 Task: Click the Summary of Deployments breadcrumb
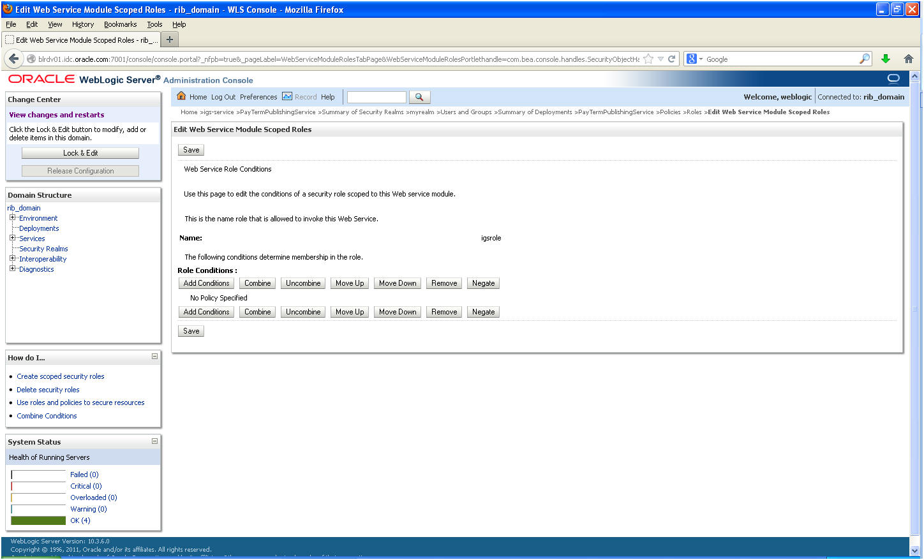pos(535,112)
